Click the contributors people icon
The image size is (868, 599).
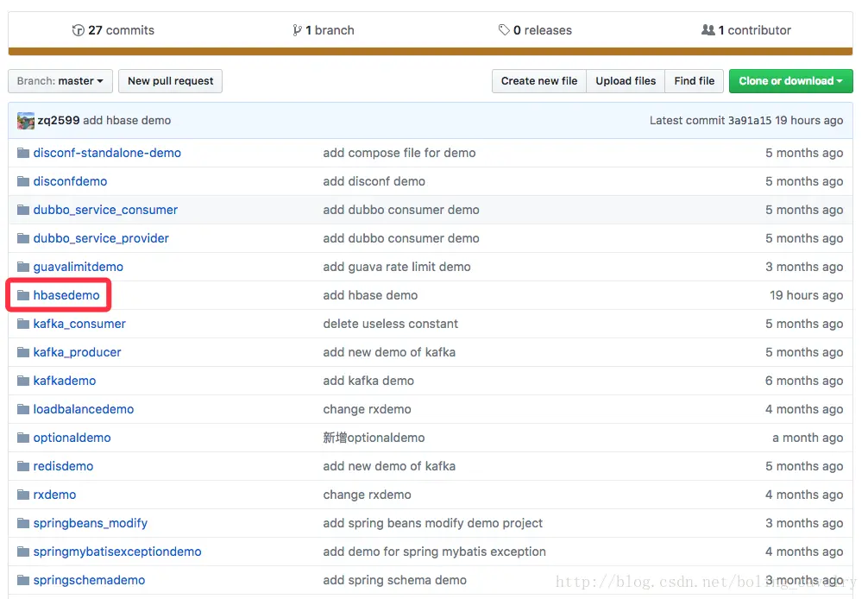tap(708, 30)
